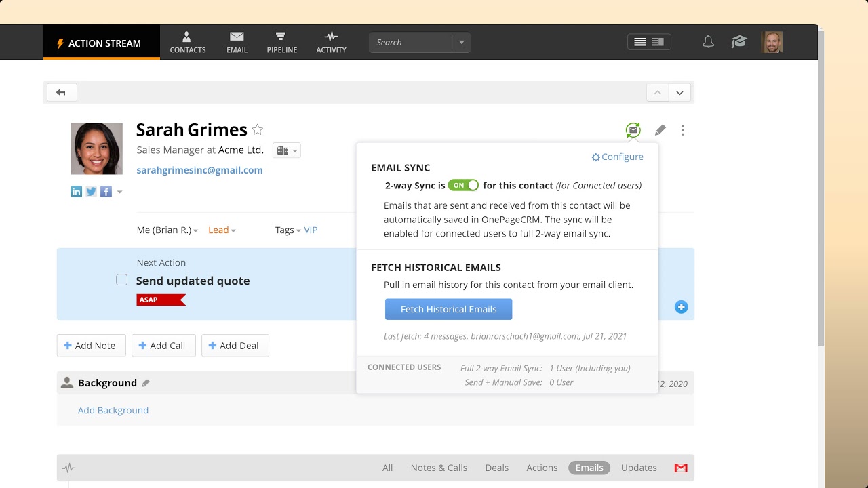Open notifications bell
Screen dimensions: 868x488
[708, 42]
